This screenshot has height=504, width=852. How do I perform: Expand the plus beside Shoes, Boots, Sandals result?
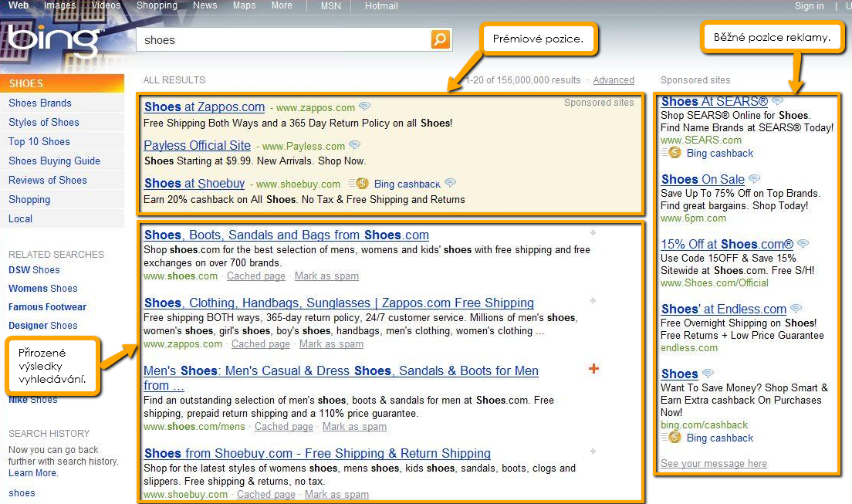click(x=593, y=232)
